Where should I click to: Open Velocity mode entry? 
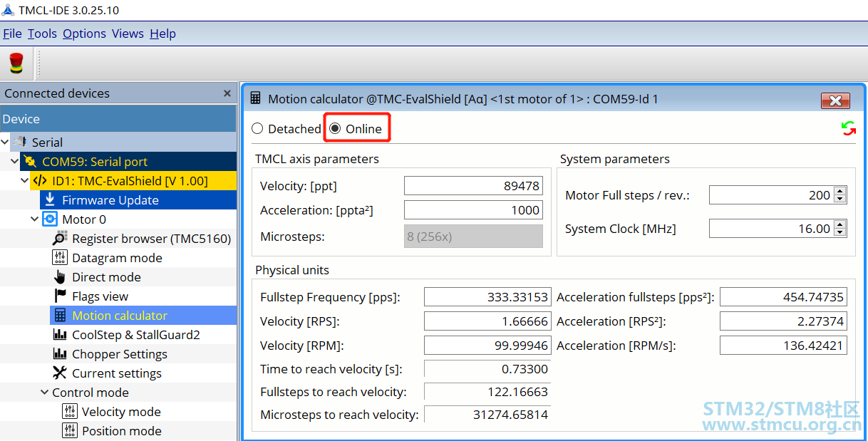coord(121,412)
